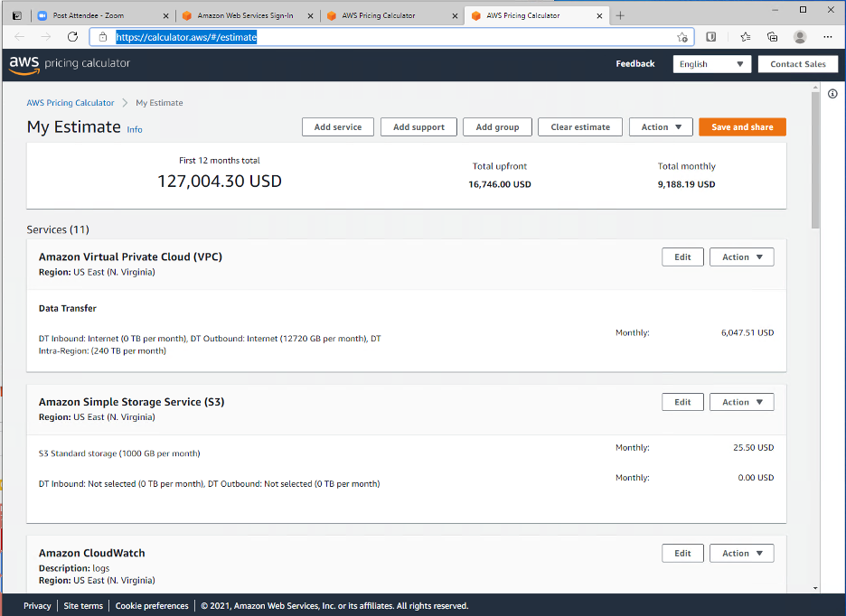This screenshot has width=846, height=616.
Task: Close the active AWS Pricing Calculator tab
Action: pos(599,15)
